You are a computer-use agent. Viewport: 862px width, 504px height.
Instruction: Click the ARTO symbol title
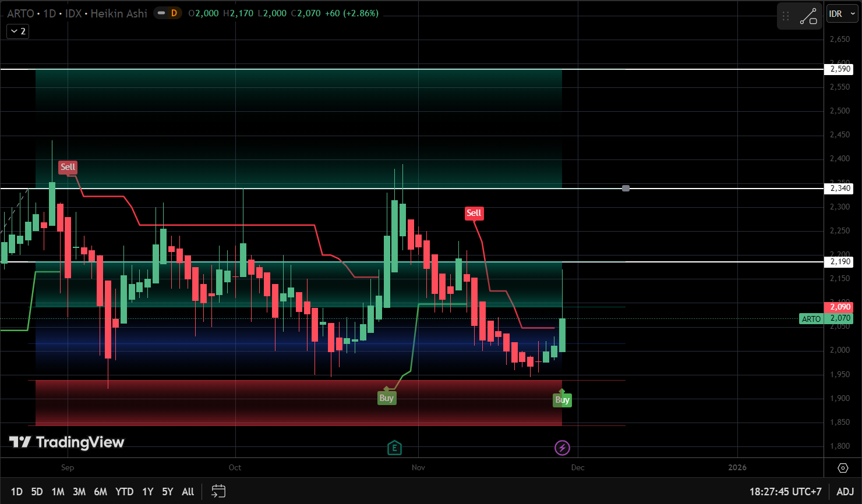coord(20,13)
